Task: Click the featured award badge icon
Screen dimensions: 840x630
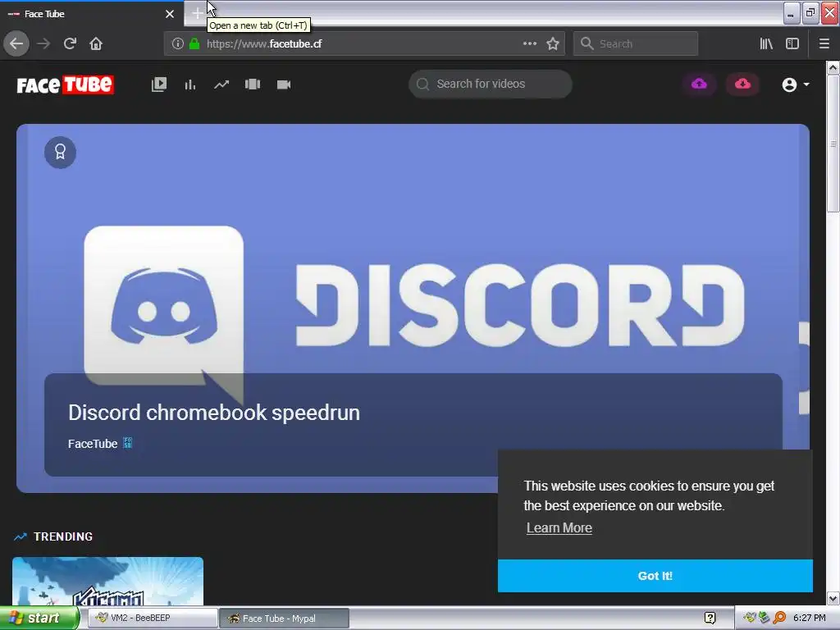Action: click(60, 153)
